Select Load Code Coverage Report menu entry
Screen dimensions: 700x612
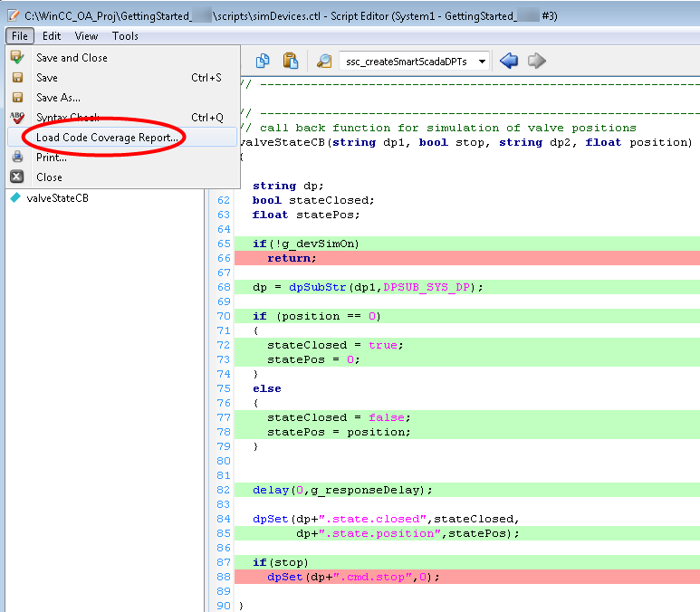pos(107,138)
